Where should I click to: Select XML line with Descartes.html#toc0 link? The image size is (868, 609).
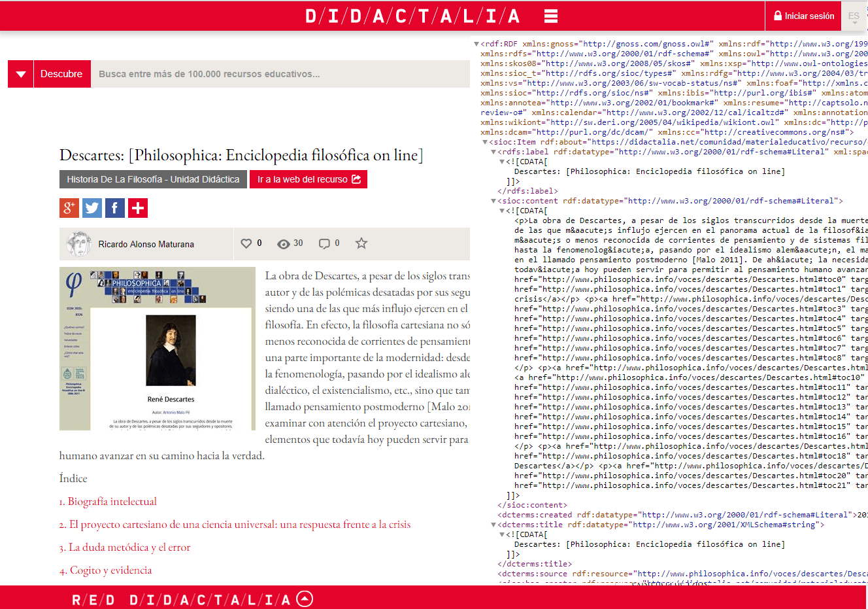[x=691, y=279]
